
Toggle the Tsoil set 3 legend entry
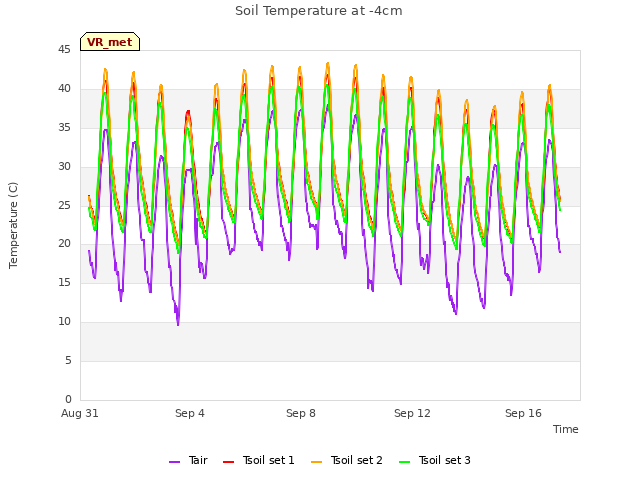click(x=435, y=460)
